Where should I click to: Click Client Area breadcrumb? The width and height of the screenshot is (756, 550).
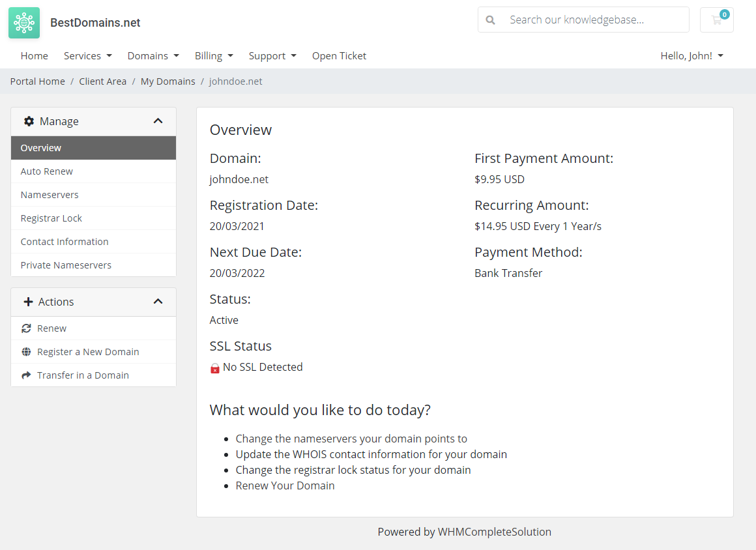click(x=103, y=81)
